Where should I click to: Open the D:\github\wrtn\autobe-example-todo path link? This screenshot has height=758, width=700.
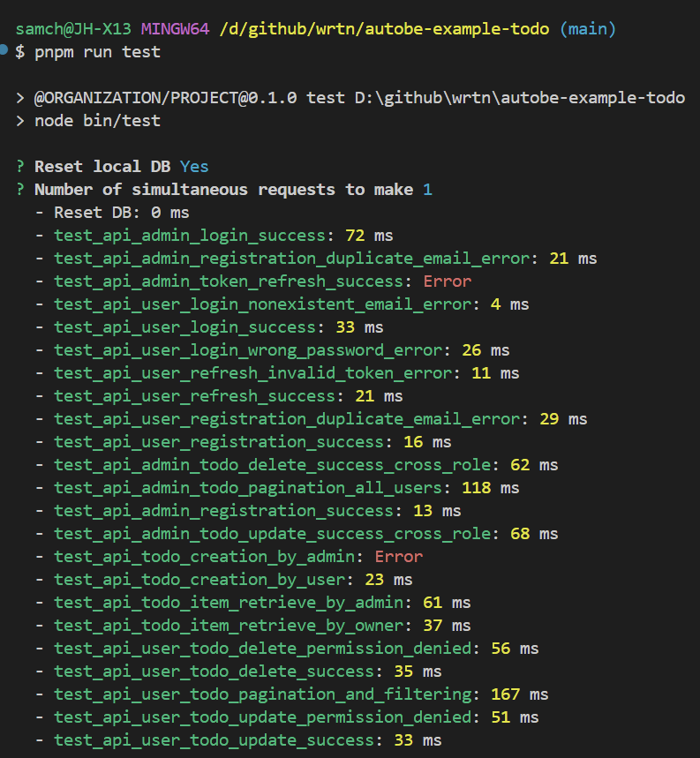click(520, 98)
